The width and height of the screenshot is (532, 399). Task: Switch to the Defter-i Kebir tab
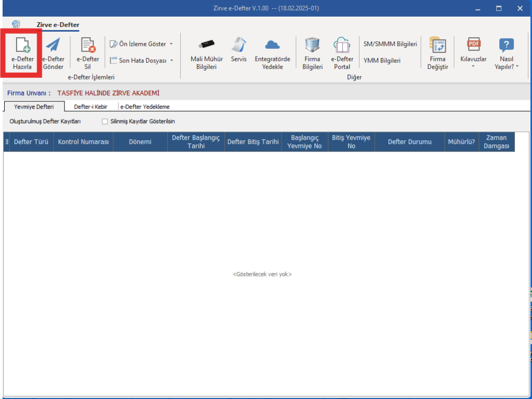pyautogui.click(x=90, y=107)
